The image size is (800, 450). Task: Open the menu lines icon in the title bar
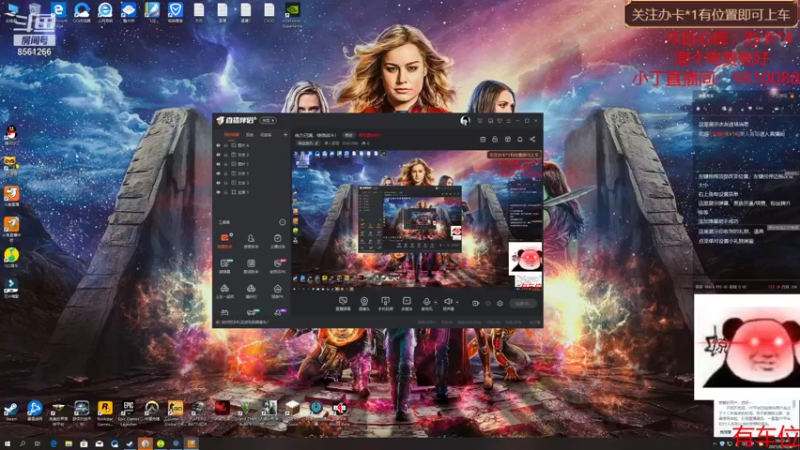pyautogui.click(x=509, y=121)
